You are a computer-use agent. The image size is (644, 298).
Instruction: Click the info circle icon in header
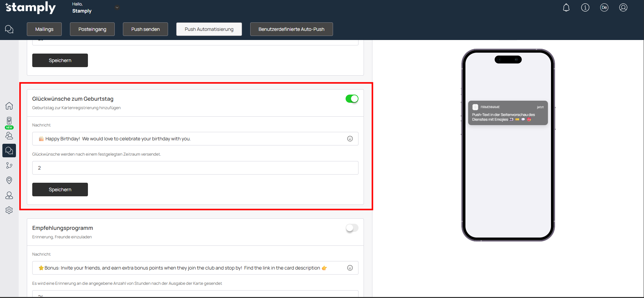click(x=585, y=7)
